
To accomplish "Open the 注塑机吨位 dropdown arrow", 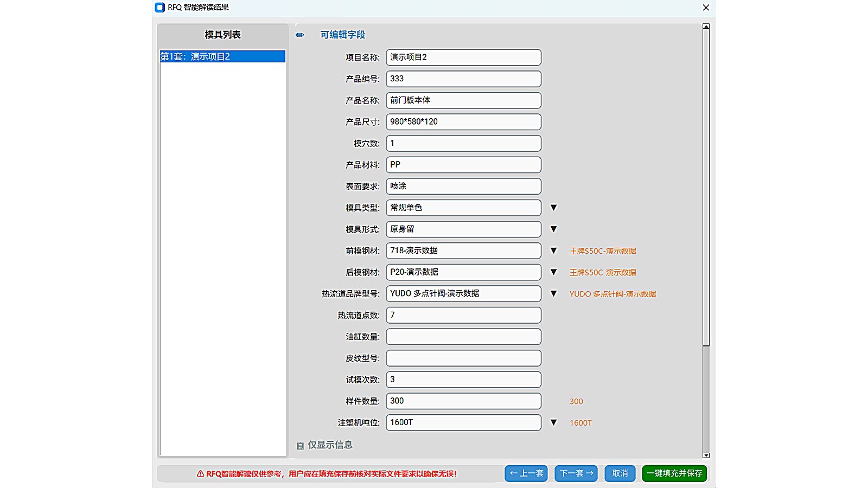I will pos(553,422).
